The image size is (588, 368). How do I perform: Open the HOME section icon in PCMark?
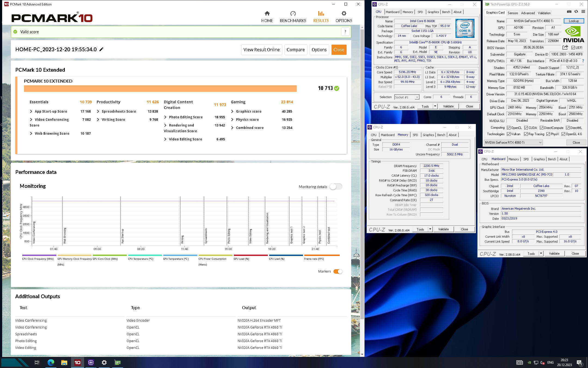click(x=267, y=13)
